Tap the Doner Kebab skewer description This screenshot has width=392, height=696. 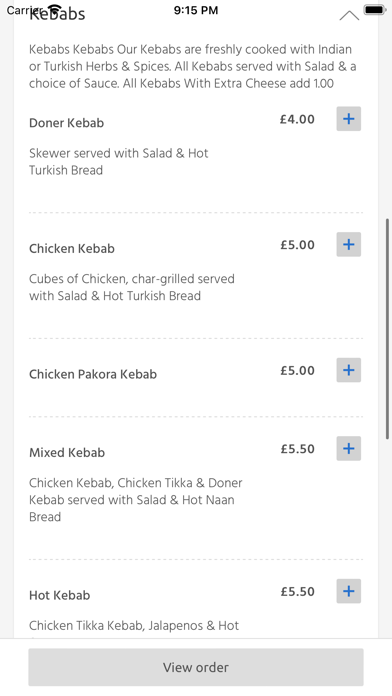click(x=119, y=162)
